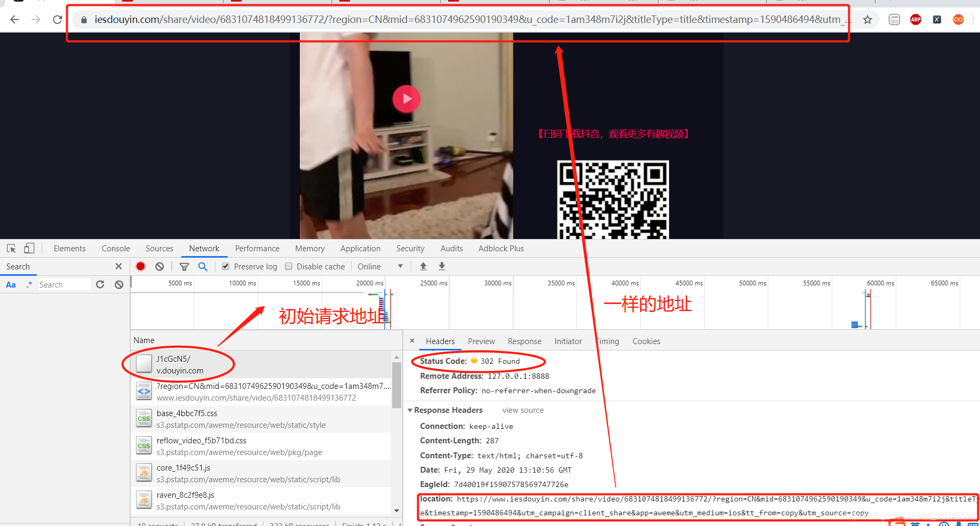This screenshot has height=526, width=980.
Task: Export HAR file using download arrow
Action: (x=442, y=266)
